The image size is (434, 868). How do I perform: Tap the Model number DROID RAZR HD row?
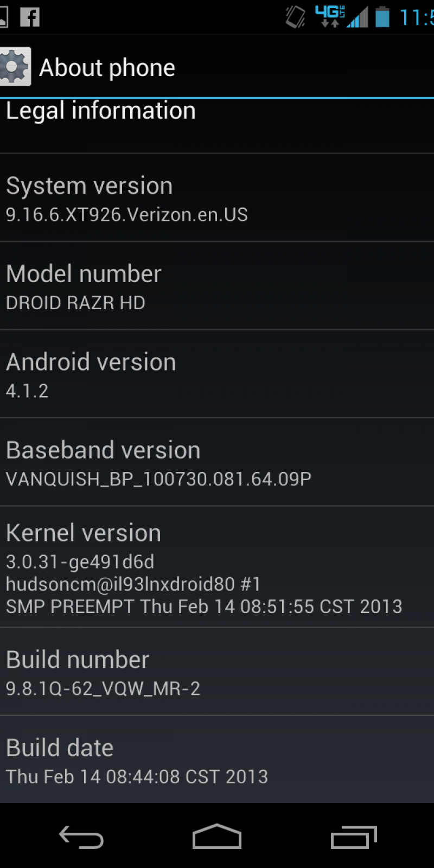[217, 286]
